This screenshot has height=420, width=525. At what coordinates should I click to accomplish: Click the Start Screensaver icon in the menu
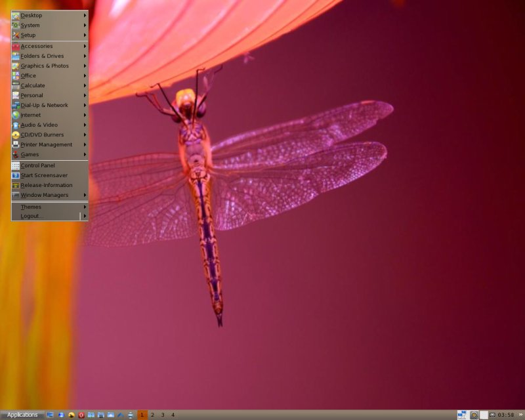coord(16,175)
